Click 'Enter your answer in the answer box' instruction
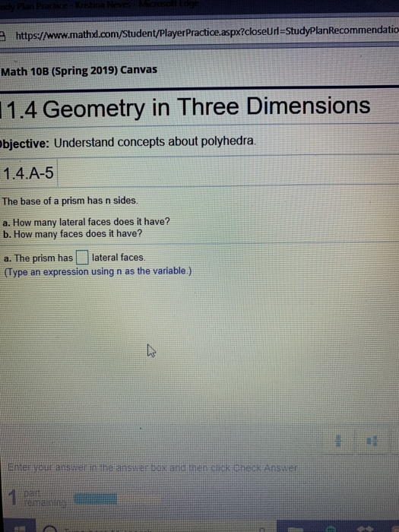Viewport: 399px width, 532px height. click(x=153, y=468)
